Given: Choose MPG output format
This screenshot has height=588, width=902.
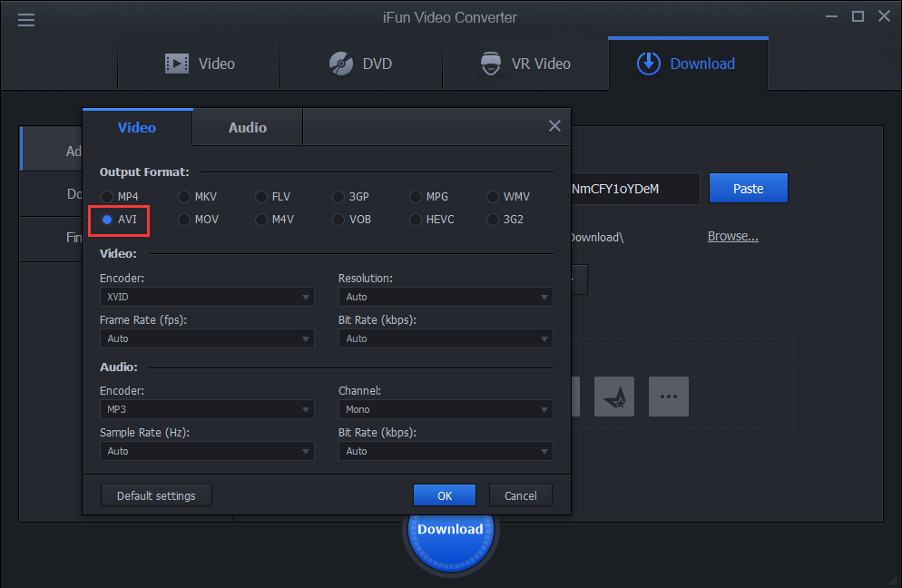Looking at the screenshot, I should (428, 197).
